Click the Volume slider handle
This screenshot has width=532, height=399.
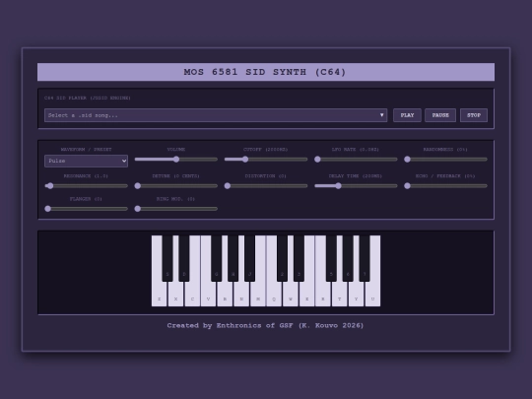click(x=176, y=160)
